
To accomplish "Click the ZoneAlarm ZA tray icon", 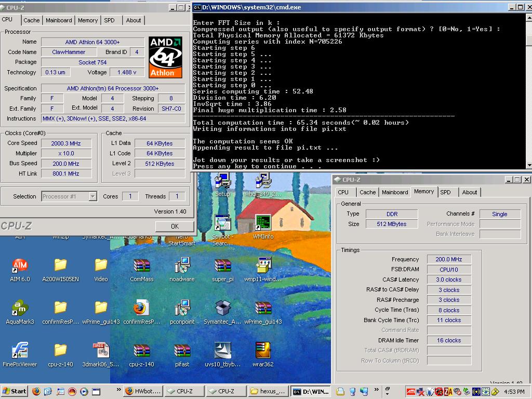I will 448,392.
